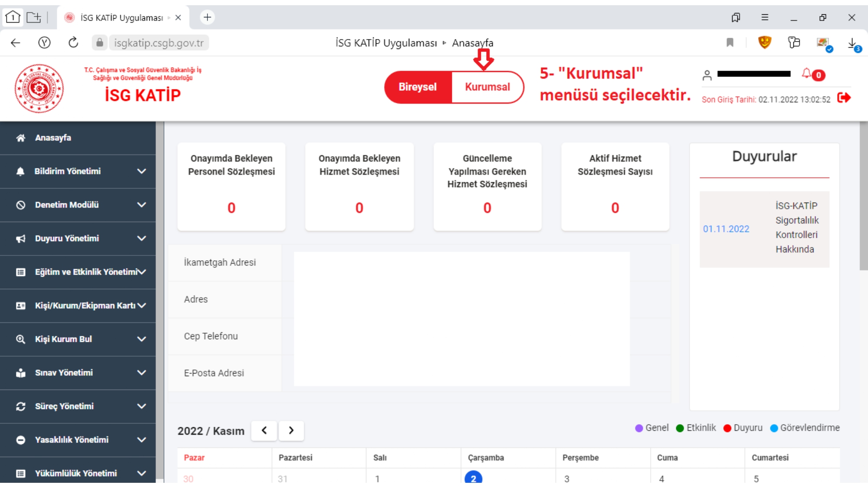Click the browser reload icon

[73, 43]
